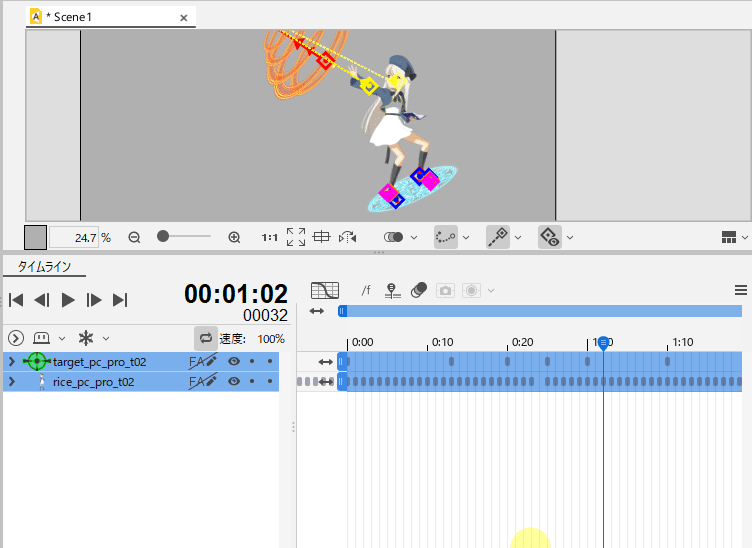Click the timeline marker pin icon
The image size is (752, 548).
point(393,291)
